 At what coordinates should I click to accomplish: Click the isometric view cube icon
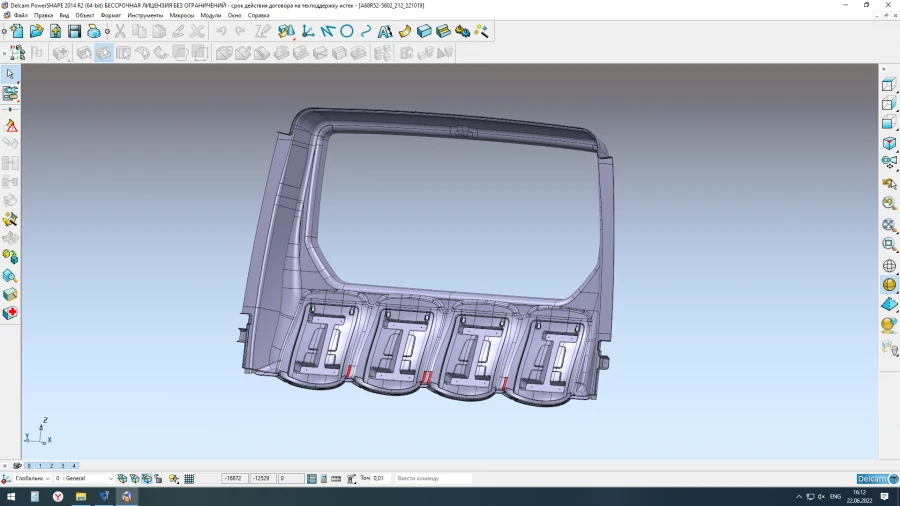point(888,144)
